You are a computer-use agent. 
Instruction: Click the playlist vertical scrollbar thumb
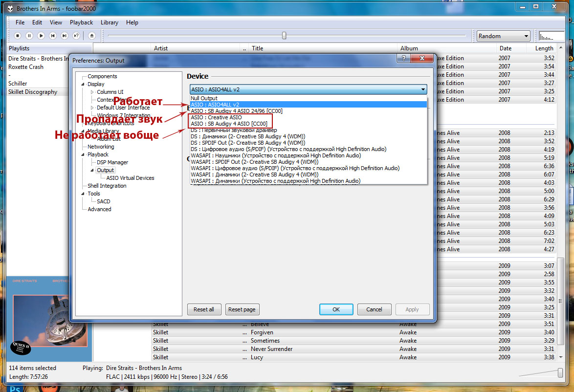click(x=560, y=301)
